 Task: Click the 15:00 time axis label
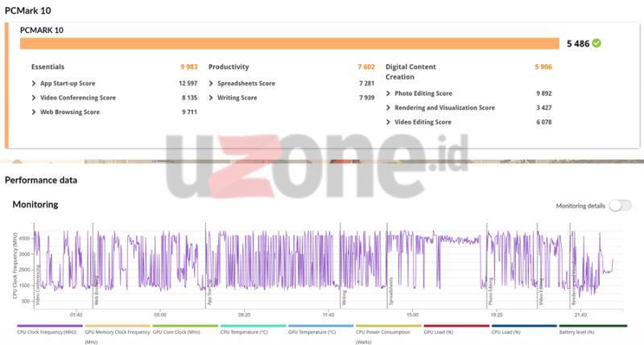tap(412, 315)
